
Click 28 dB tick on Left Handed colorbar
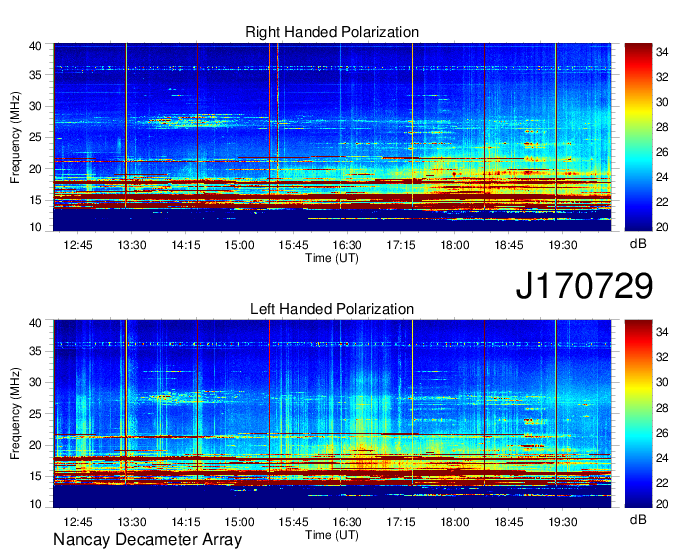pyautogui.click(x=662, y=407)
